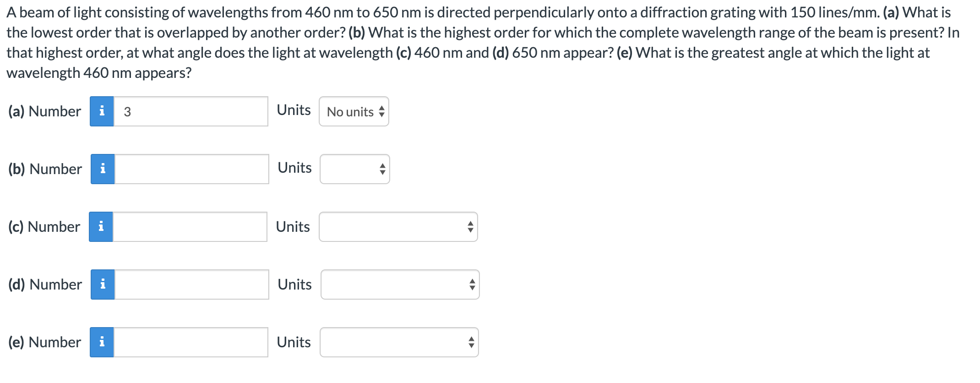Click into the (d) Number text box
Viewport: 980px width, 383px height.
[x=191, y=285]
